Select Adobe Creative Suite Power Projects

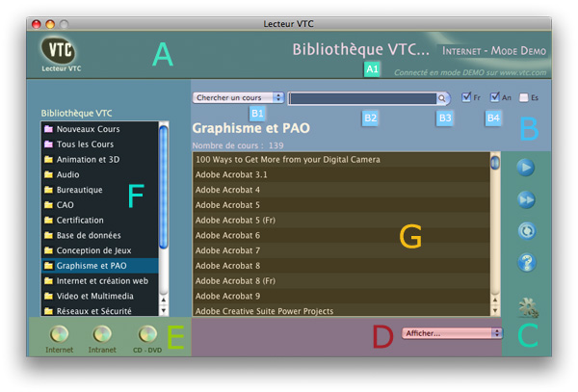click(341, 310)
